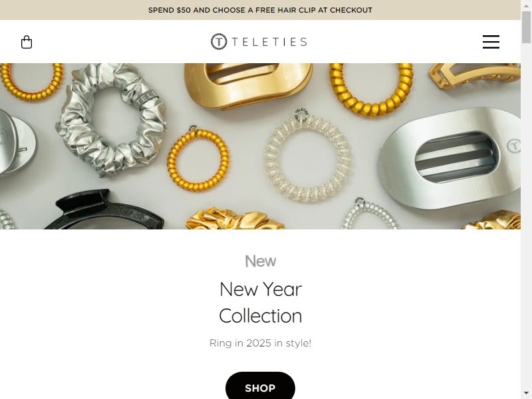Click the silver scrunchie in the banner
This screenshot has height=399, width=532.
click(110, 119)
